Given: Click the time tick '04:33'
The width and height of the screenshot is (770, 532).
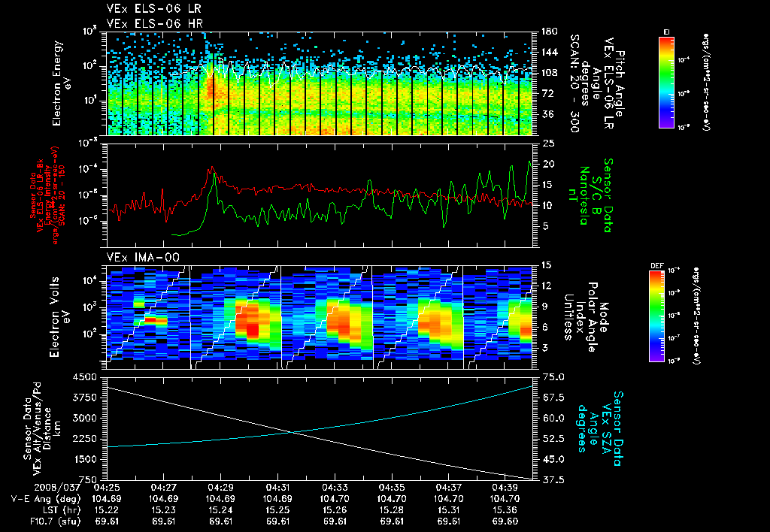Looking at the screenshot, I should point(335,488).
